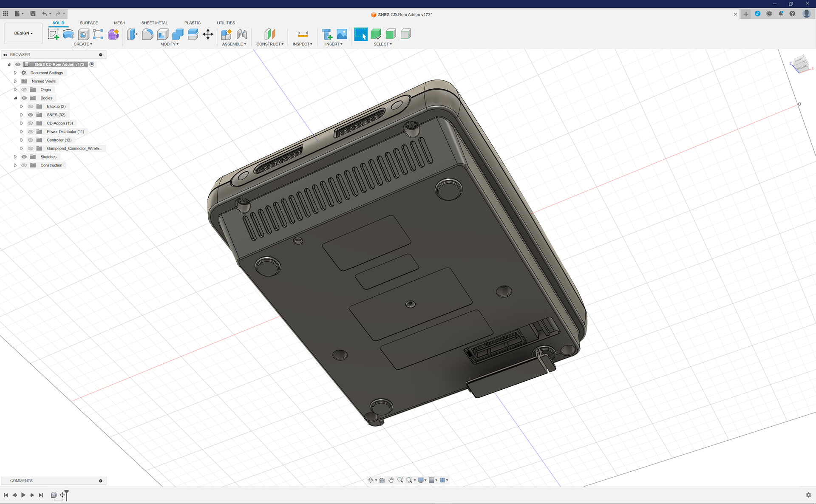Screen dimensions: 816x504
Task: Open the Data Panel grid icon
Action: (6, 14)
